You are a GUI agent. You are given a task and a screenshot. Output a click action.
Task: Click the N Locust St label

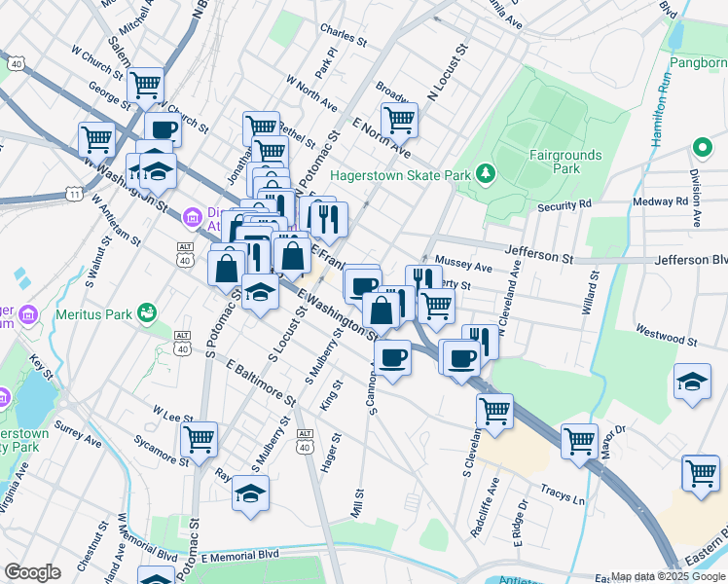(x=448, y=72)
